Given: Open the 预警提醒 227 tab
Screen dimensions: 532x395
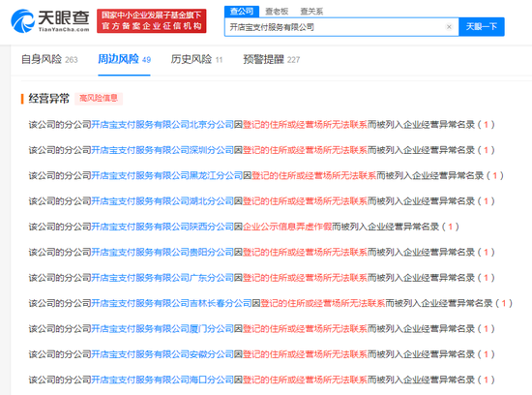Looking at the screenshot, I should 272,59.
